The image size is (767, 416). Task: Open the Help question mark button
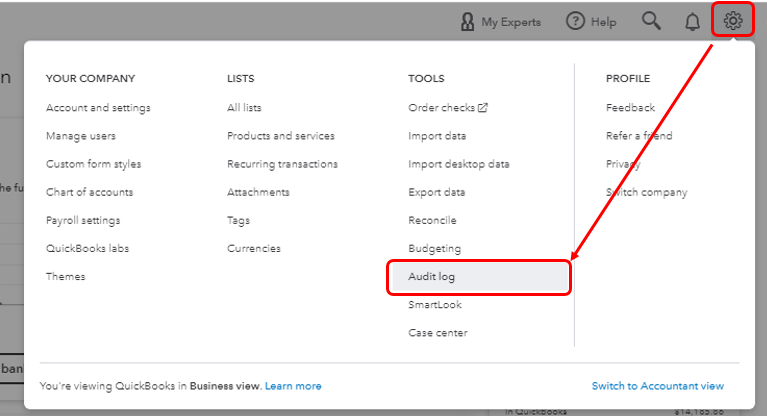tap(591, 21)
